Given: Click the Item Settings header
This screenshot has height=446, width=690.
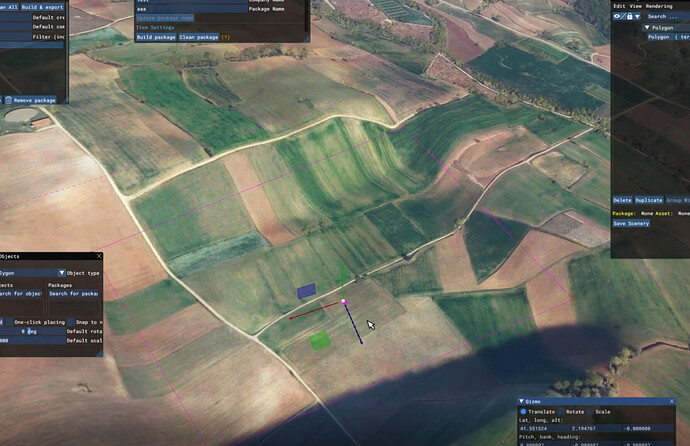Looking at the screenshot, I should pyautogui.click(x=155, y=27).
